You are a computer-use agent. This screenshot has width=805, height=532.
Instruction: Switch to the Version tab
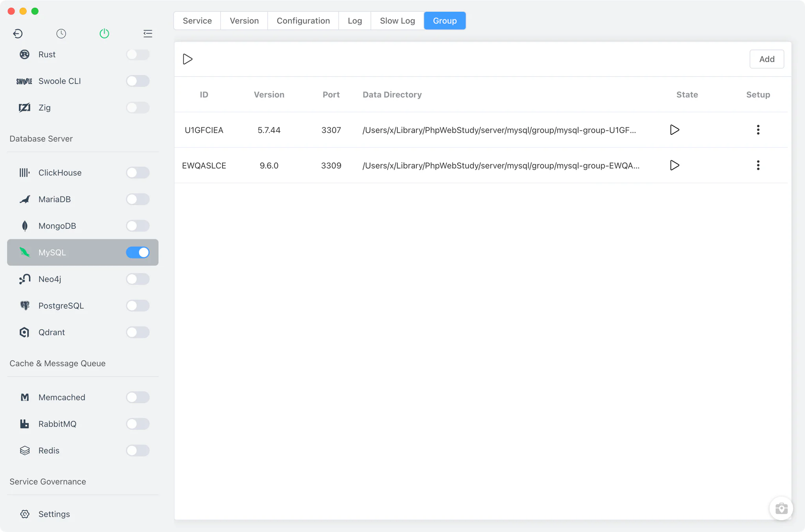pos(244,21)
